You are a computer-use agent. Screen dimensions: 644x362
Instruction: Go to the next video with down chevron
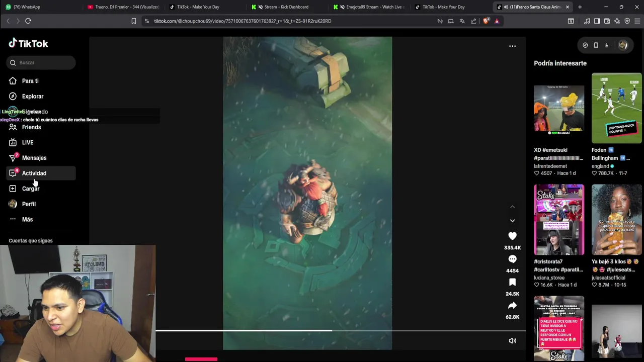(x=512, y=221)
